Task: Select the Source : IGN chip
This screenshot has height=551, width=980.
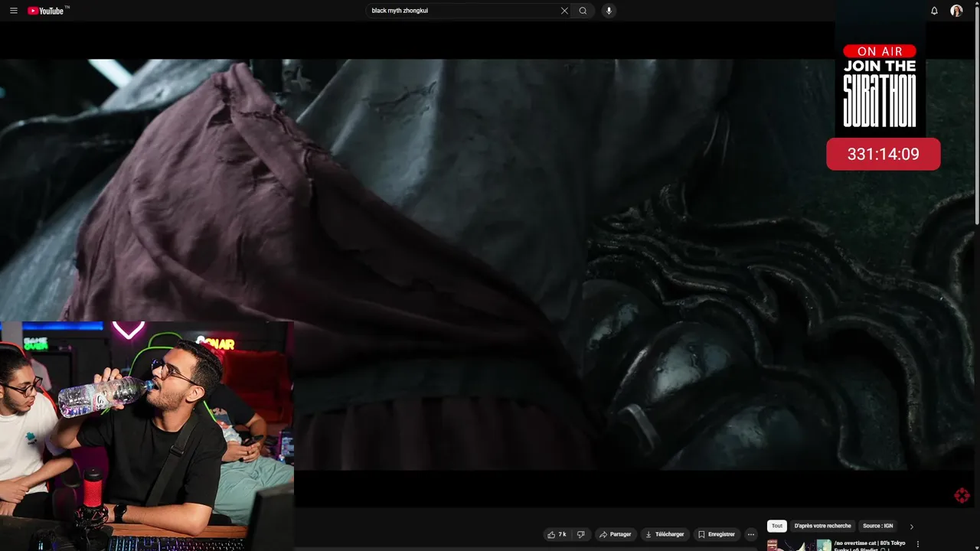Action: click(x=877, y=526)
